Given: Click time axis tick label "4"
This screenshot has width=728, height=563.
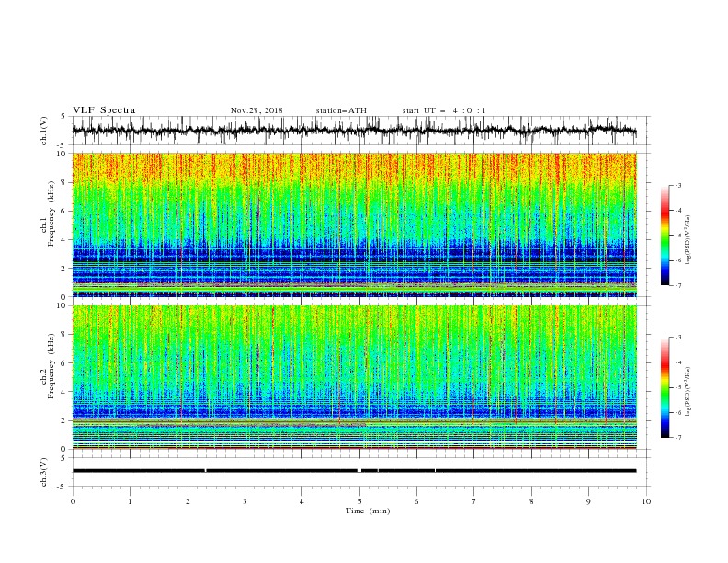Looking at the screenshot, I should (302, 501).
